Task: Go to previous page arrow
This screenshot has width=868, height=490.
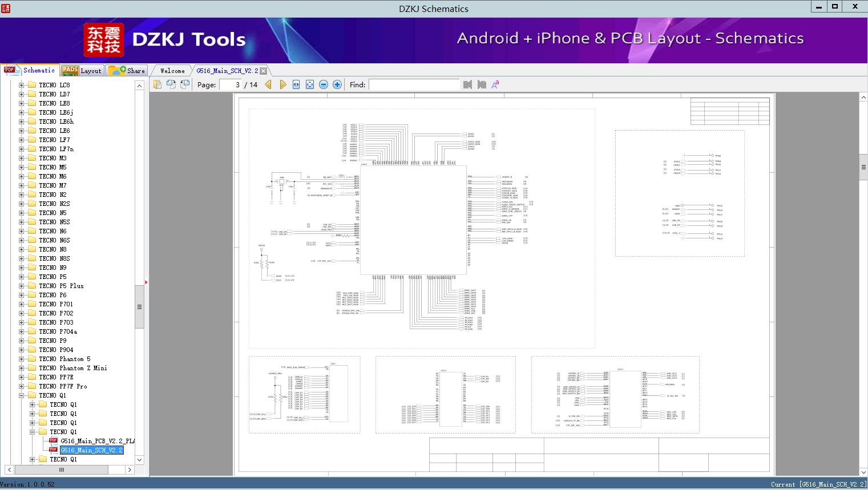Action: pos(268,84)
